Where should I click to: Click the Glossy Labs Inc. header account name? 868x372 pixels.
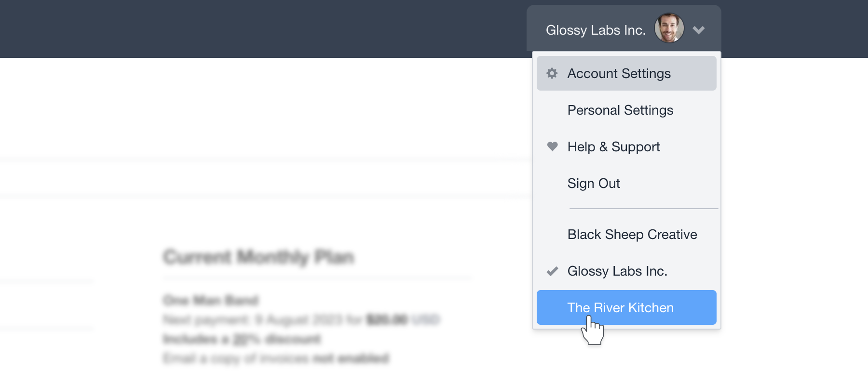click(x=596, y=30)
